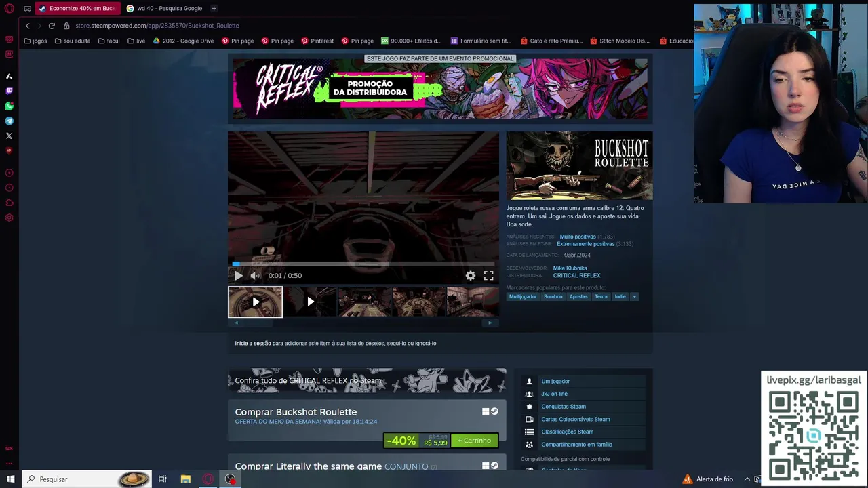The height and width of the screenshot is (488, 868).
Task: Open the Aria AI sidebar icon
Action: tap(9, 76)
